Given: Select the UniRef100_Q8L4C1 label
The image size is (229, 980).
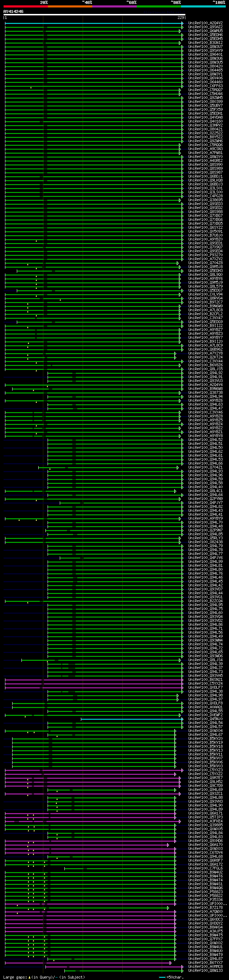Looking at the screenshot, I should [x=205, y=491].
